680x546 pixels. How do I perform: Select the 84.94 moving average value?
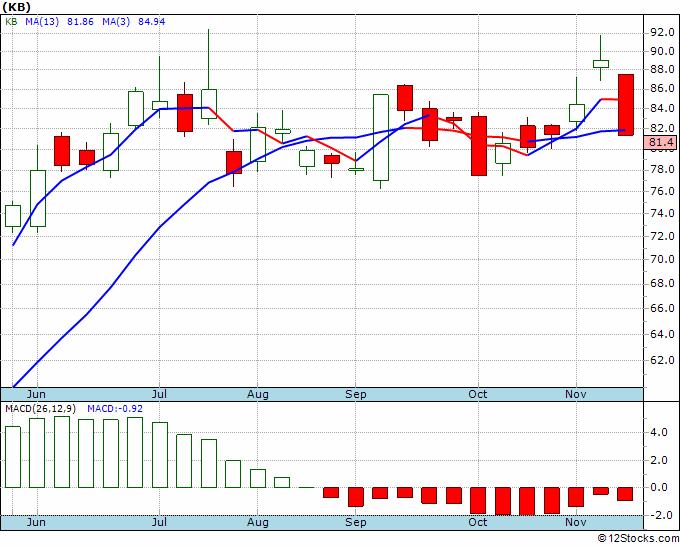pos(151,21)
